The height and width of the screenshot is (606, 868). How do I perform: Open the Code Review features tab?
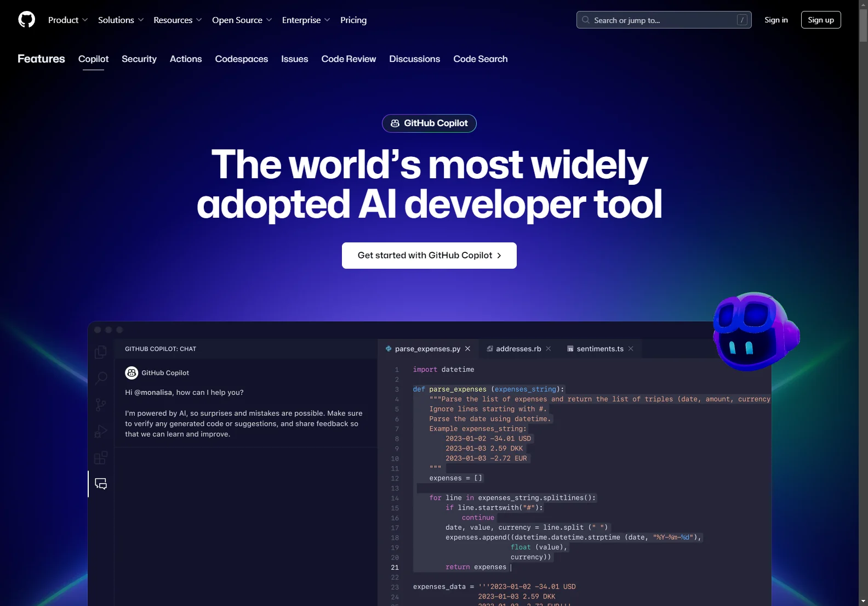point(349,59)
